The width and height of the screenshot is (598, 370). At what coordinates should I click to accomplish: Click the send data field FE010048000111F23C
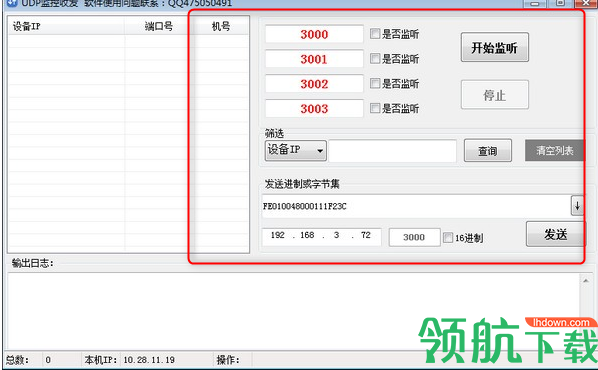[x=416, y=206]
